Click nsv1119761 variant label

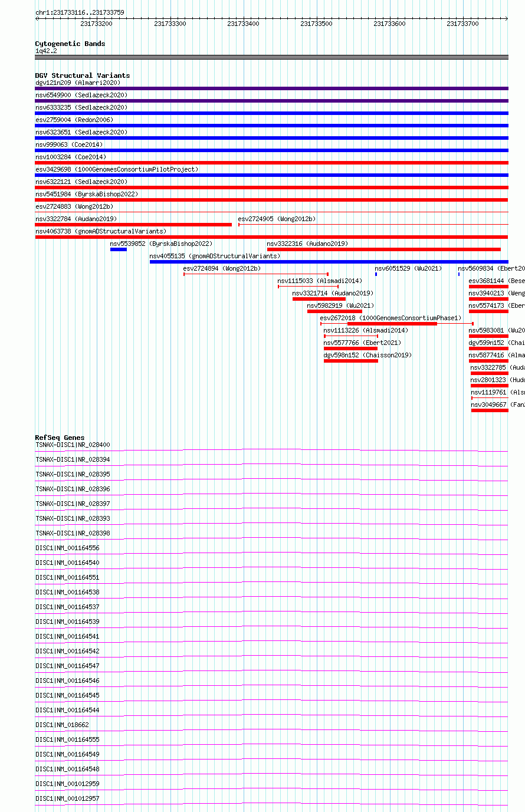[x=498, y=392]
